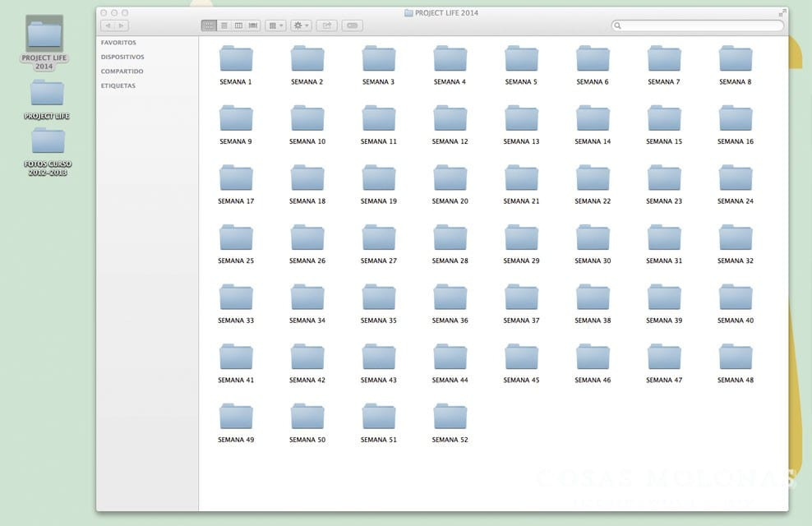Viewport: 812px width, 526px height.
Task: Click the SEMANA 47 folder name label
Action: pos(664,380)
